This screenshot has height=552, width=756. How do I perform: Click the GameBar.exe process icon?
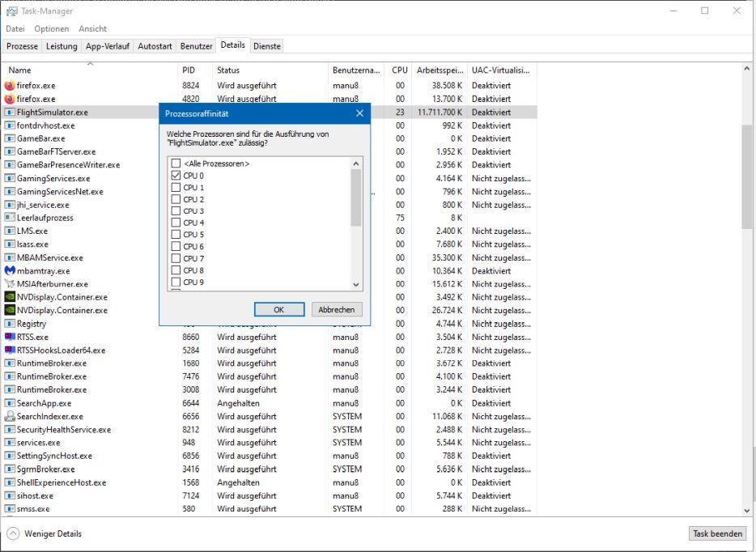pyautogui.click(x=10, y=138)
